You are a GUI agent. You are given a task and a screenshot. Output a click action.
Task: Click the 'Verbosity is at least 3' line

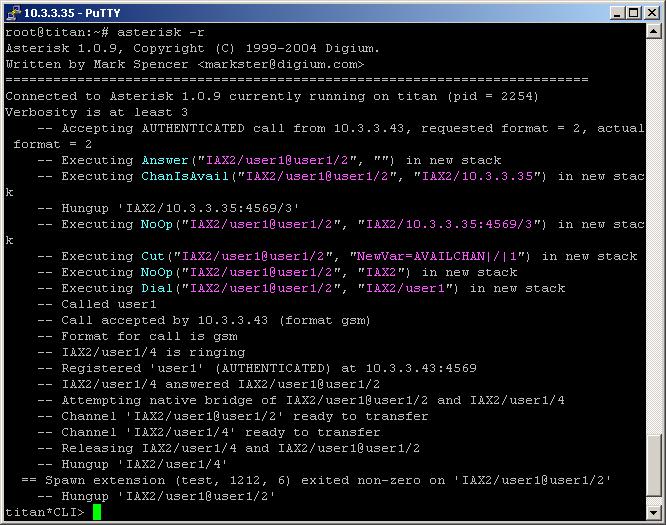tap(97, 112)
